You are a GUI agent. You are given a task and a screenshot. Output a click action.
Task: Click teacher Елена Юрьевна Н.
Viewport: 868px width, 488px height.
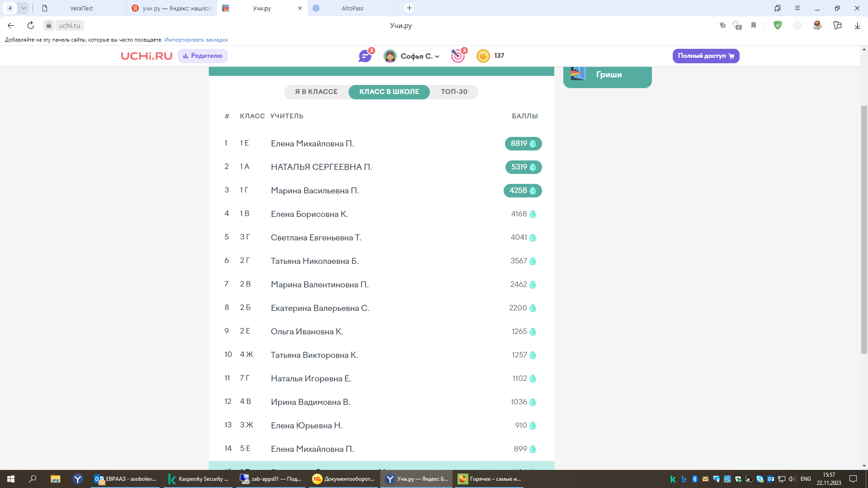tap(307, 426)
